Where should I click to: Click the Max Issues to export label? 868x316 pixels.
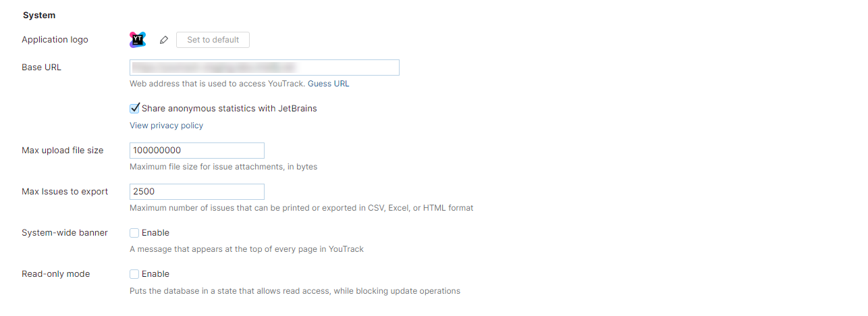(65, 192)
